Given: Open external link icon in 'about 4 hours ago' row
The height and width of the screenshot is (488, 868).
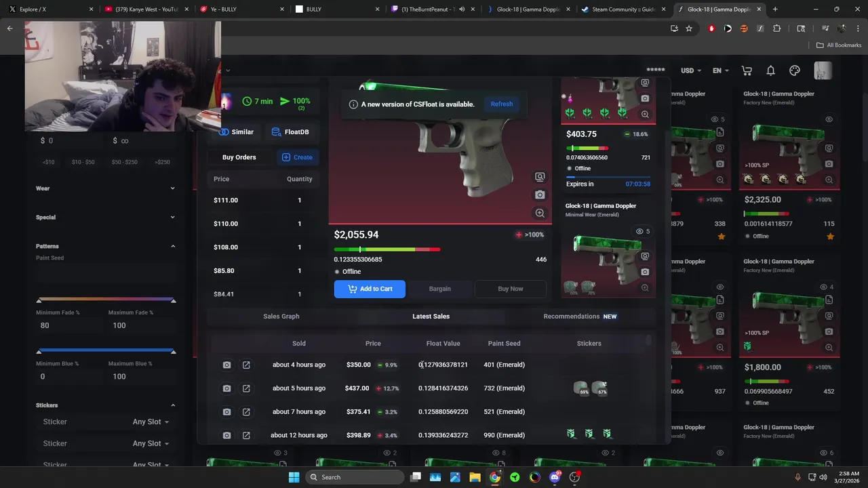Looking at the screenshot, I should pos(246,365).
